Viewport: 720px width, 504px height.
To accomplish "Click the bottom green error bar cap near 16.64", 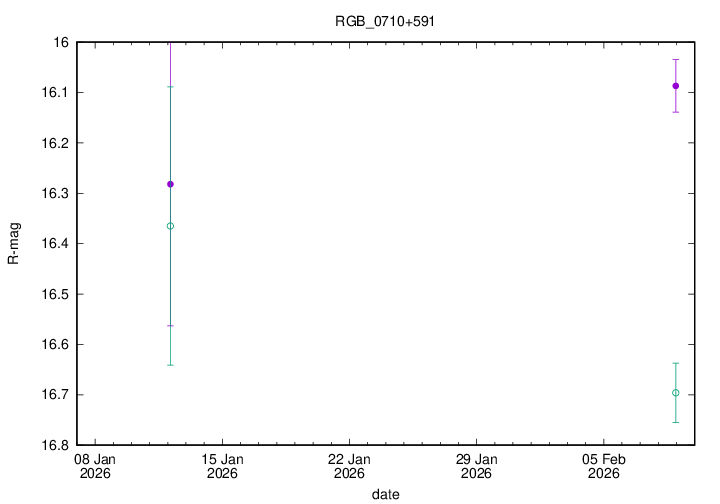I will (x=170, y=365).
